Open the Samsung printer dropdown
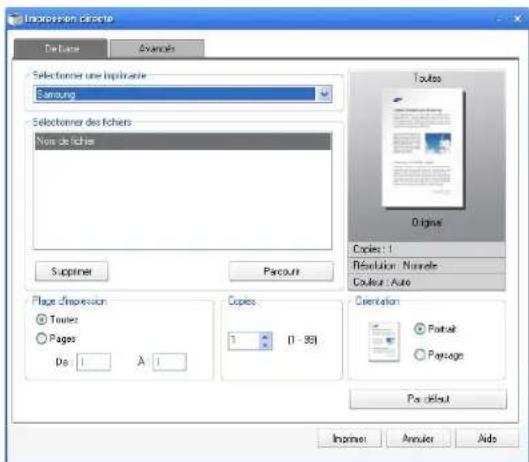The height and width of the screenshot is (462, 529). [x=183, y=94]
